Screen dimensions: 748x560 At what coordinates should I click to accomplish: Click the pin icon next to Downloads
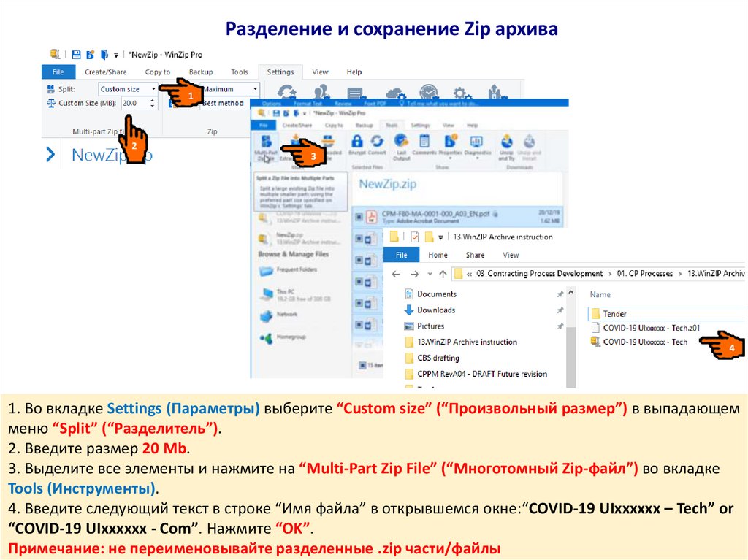[x=560, y=310]
